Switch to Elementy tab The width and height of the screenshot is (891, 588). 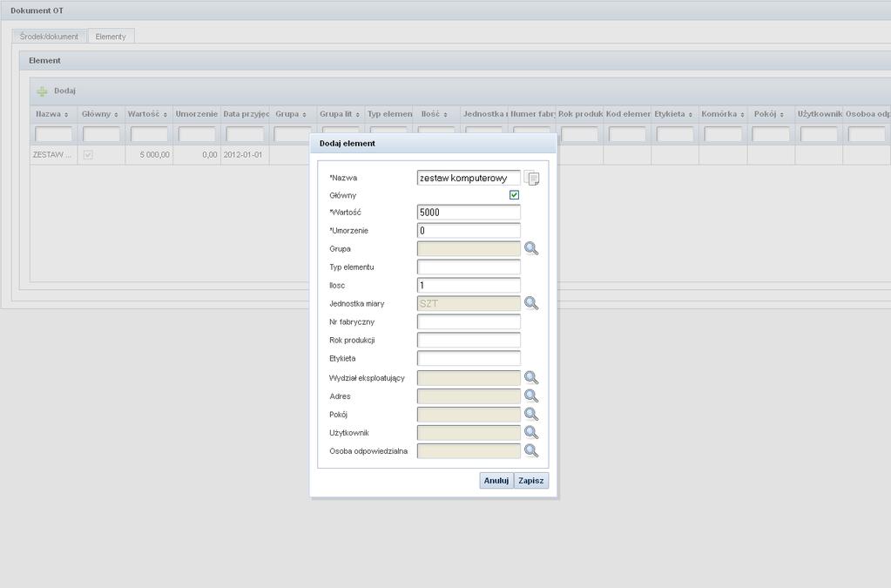(111, 37)
